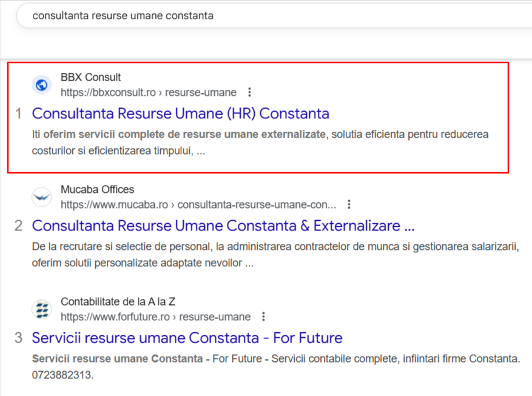Open the three-dot menu beside mucaba.ro URL
The width and height of the screenshot is (532, 396).
349,204
